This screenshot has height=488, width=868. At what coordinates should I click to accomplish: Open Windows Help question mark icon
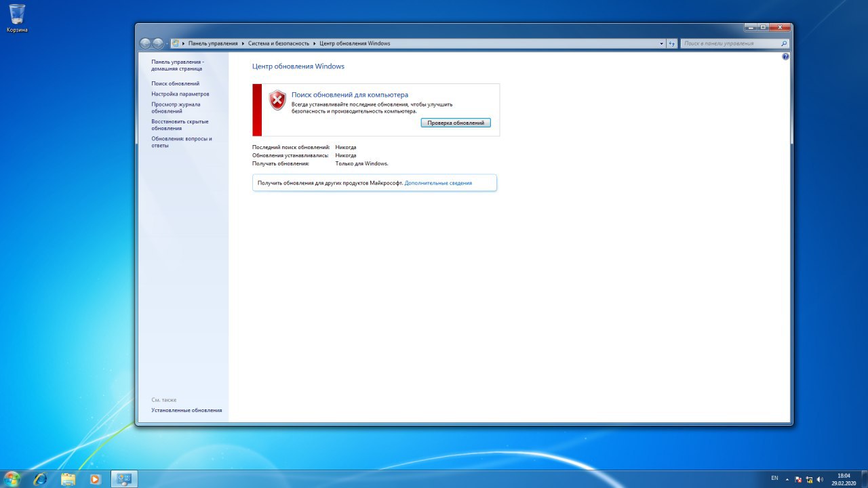(785, 57)
